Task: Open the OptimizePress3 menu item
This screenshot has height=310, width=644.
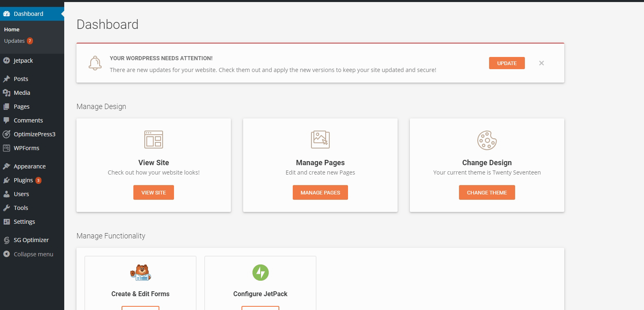Action: (32, 134)
